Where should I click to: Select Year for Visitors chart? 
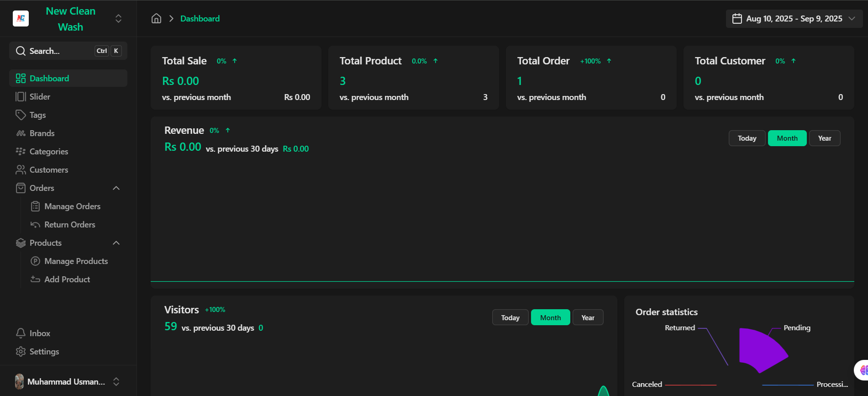(588, 317)
